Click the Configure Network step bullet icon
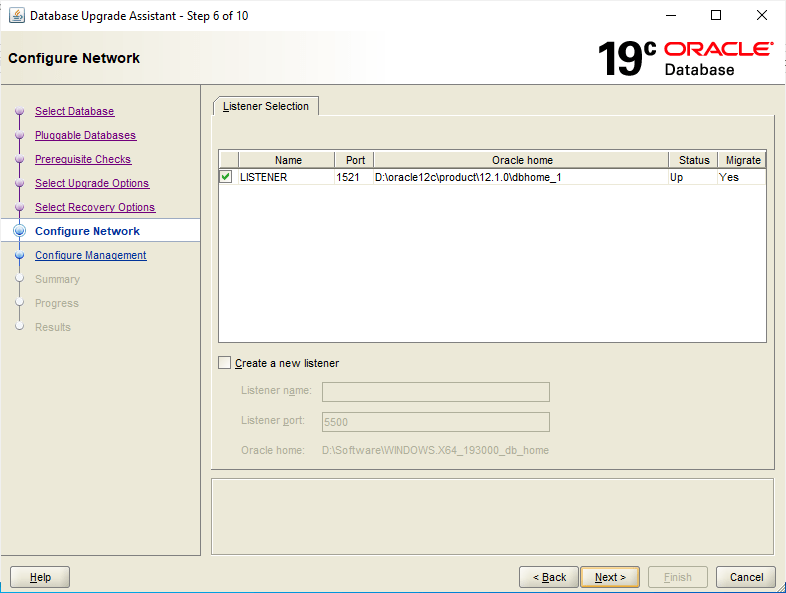786x593 pixels. (x=20, y=231)
